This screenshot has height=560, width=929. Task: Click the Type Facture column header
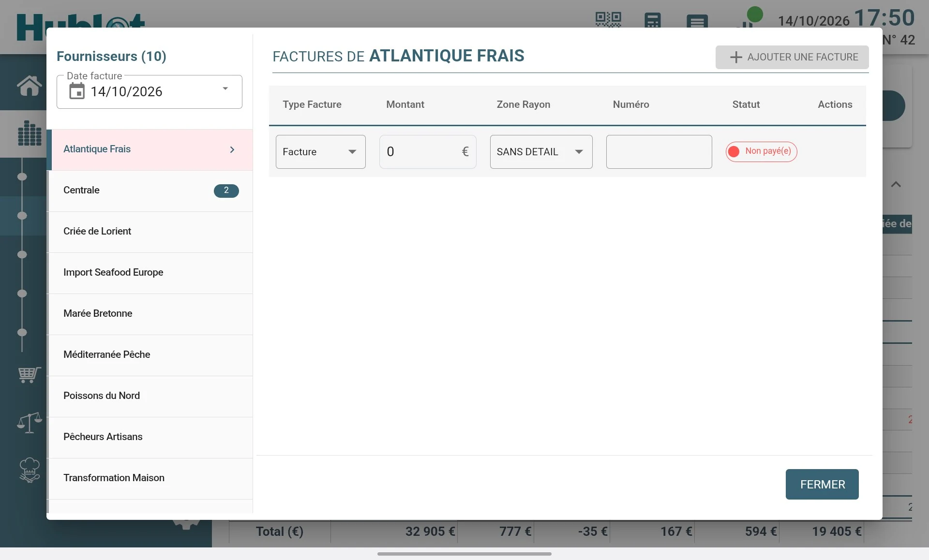(312, 104)
